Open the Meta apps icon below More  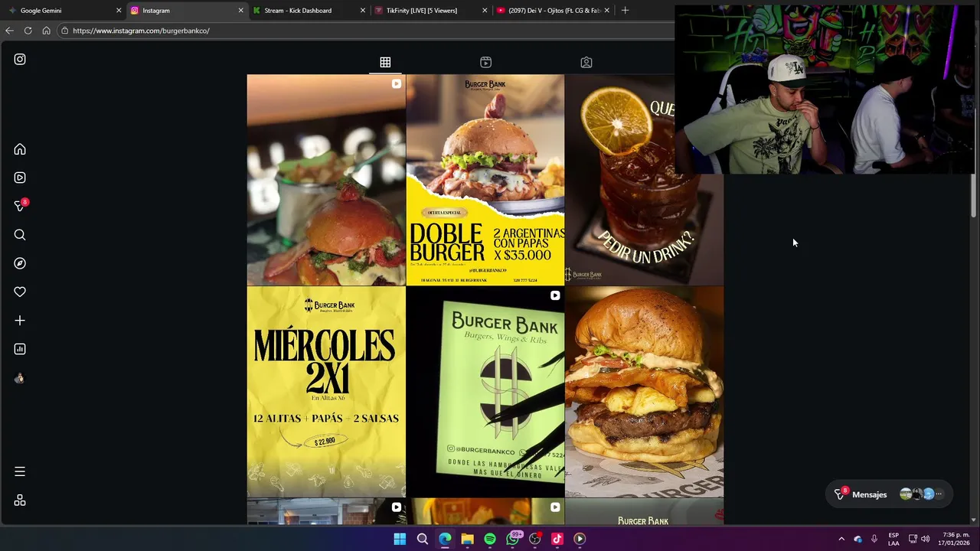pyautogui.click(x=20, y=500)
